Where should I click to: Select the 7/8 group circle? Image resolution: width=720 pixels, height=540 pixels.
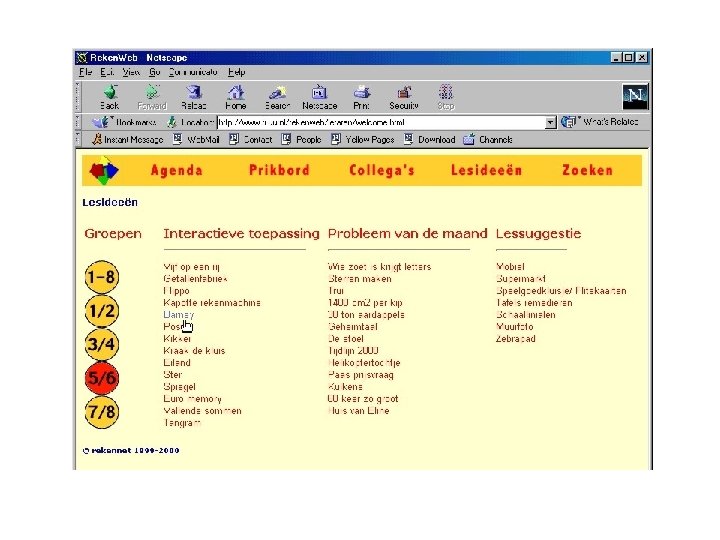(101, 412)
